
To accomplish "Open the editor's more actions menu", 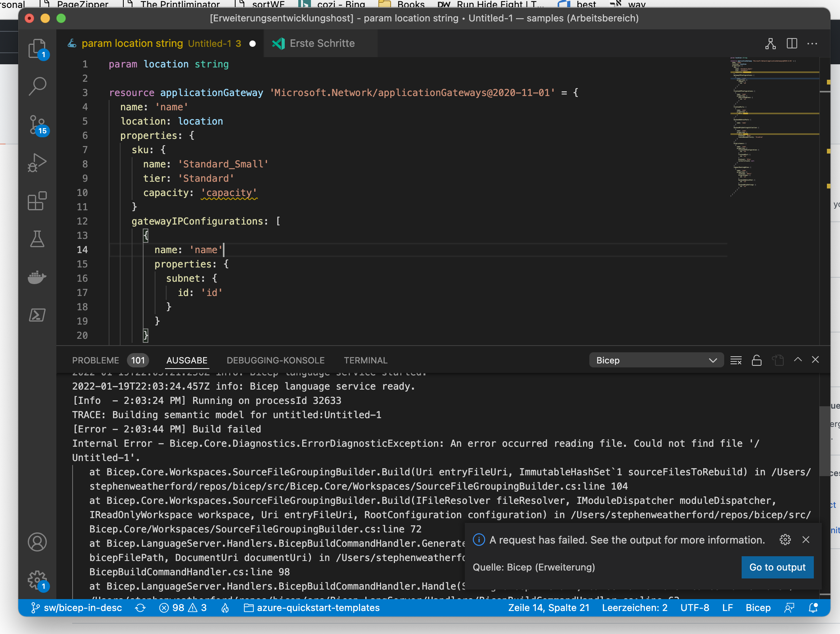I will tap(812, 44).
